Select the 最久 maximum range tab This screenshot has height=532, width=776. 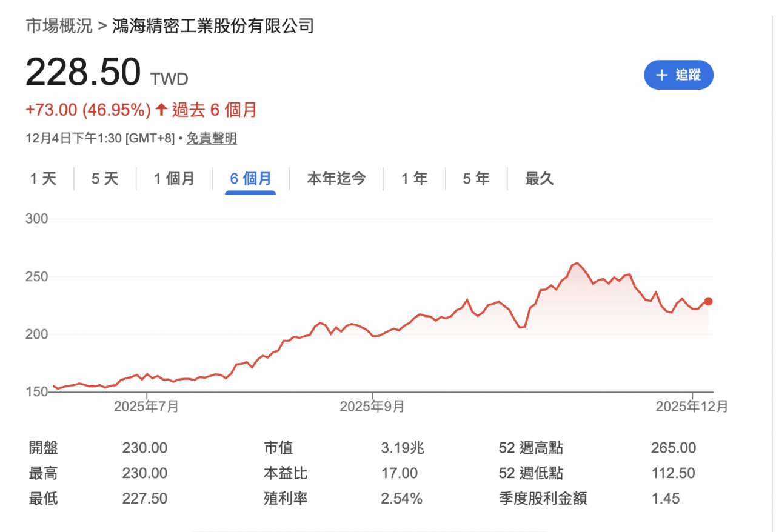(539, 179)
